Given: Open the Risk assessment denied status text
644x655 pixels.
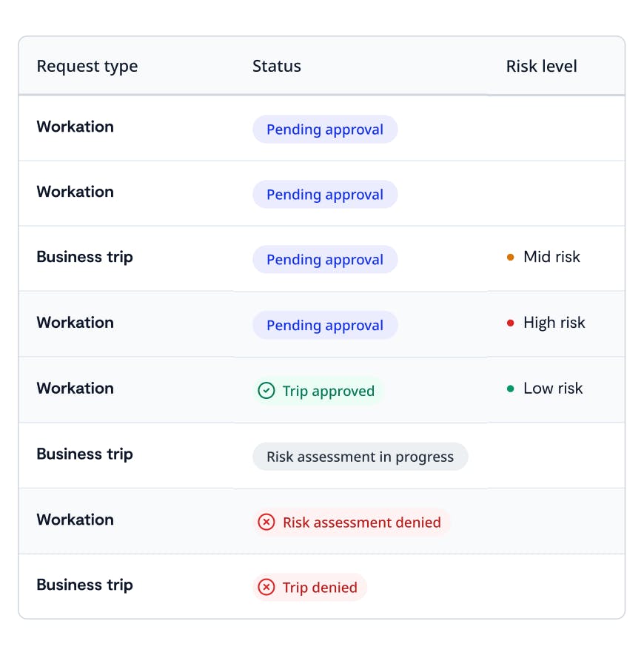Looking at the screenshot, I should 361,523.
